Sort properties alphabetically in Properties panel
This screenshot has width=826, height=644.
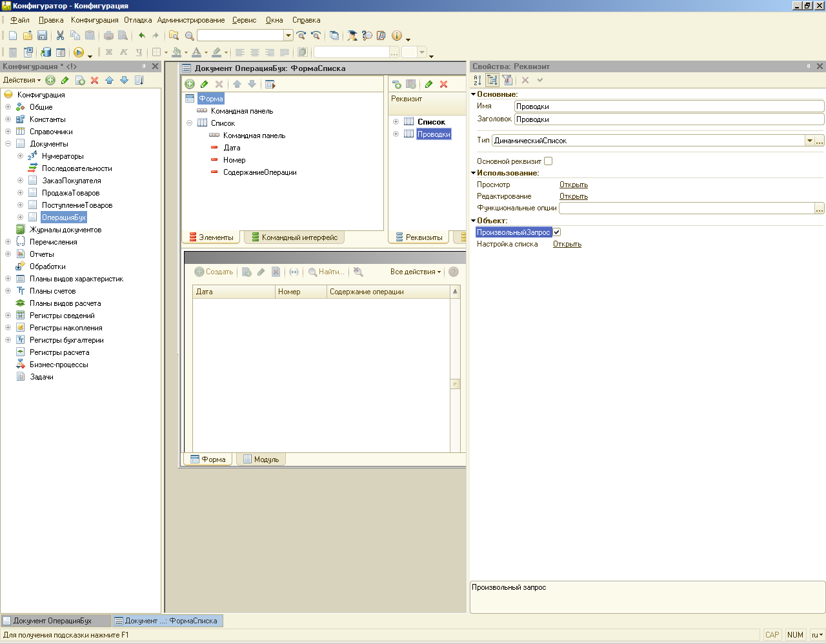478,80
